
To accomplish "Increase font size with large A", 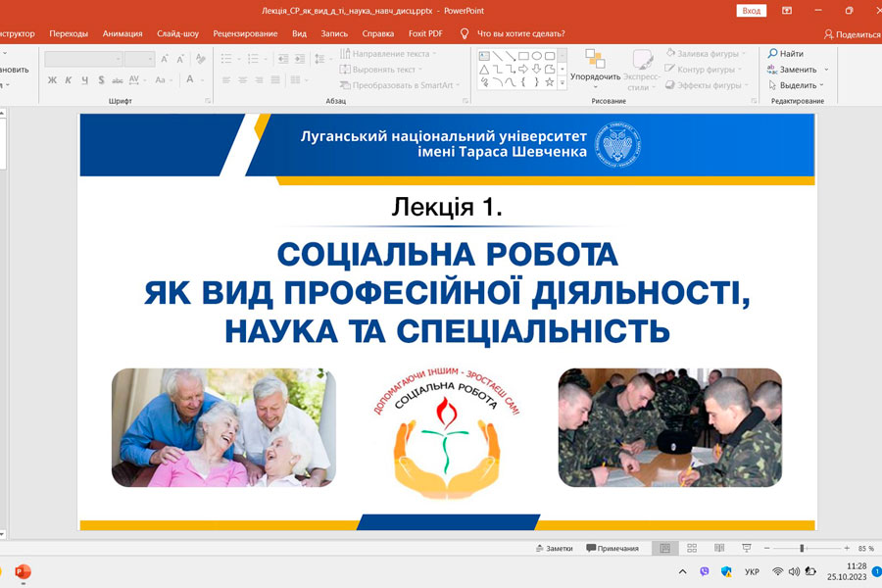I will [x=165, y=59].
